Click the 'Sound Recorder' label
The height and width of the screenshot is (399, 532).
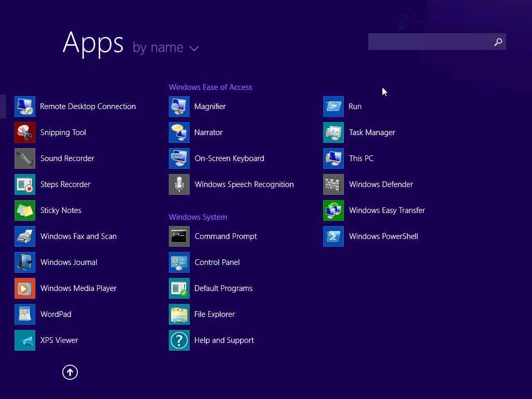pyautogui.click(x=67, y=158)
